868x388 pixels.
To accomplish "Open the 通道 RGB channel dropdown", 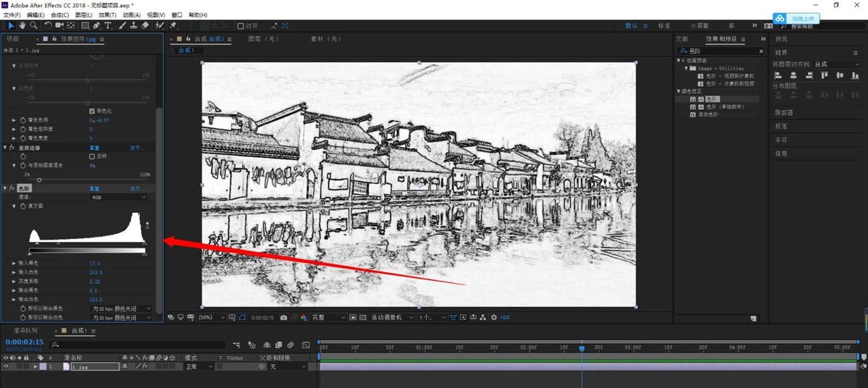I will [119, 197].
